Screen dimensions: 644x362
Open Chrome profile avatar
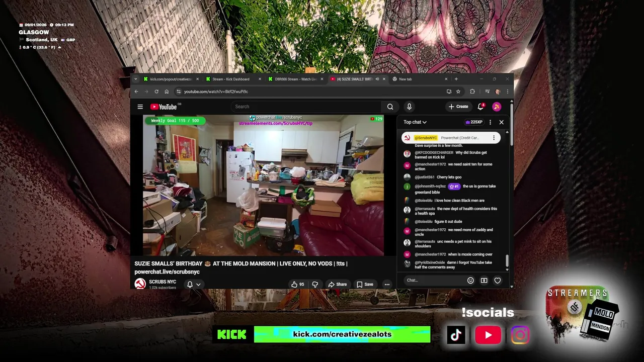point(498,92)
